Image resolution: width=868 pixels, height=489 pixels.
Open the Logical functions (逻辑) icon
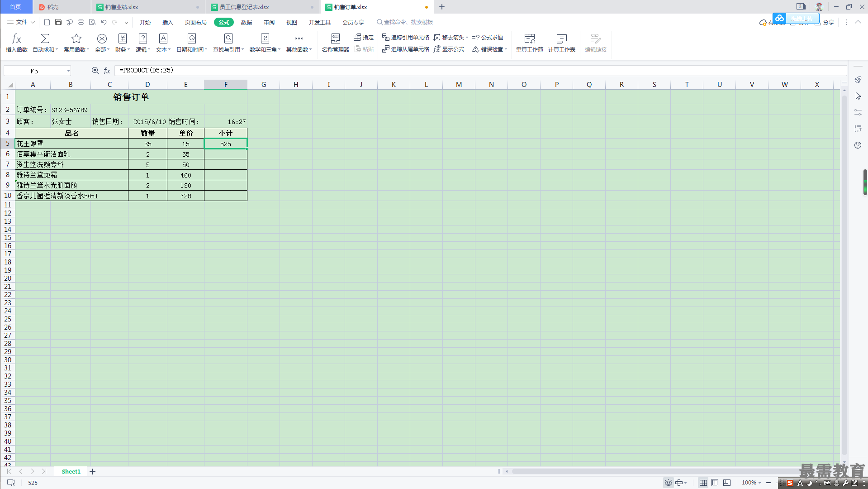click(x=142, y=38)
